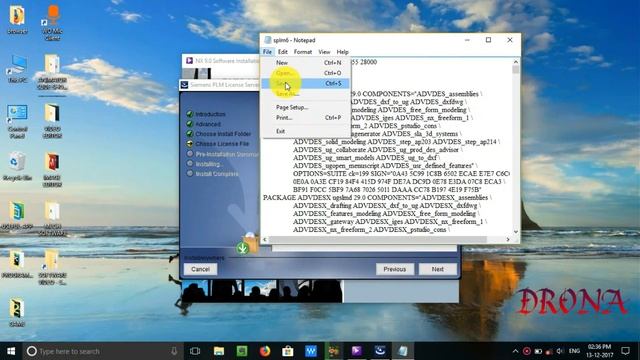Click the taskbar search box

(102, 351)
